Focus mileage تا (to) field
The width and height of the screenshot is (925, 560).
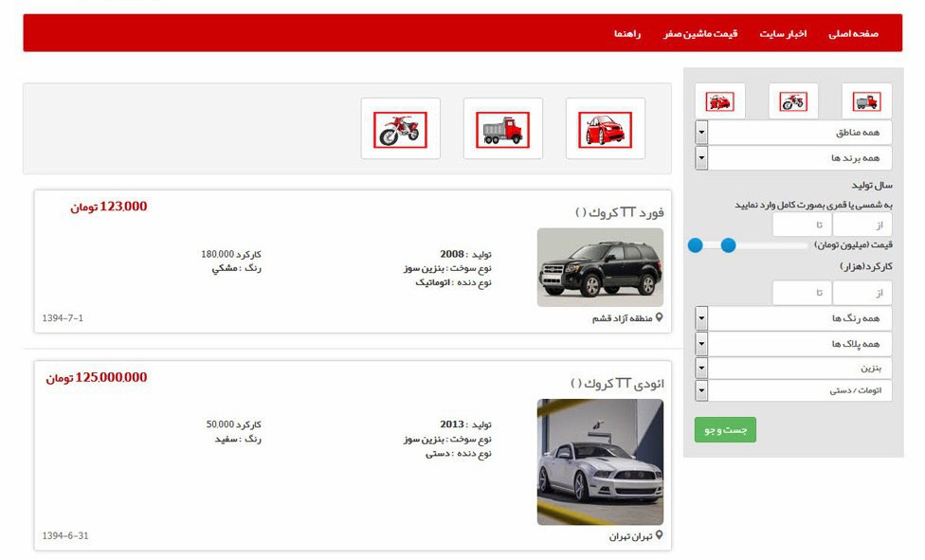pyautogui.click(x=803, y=293)
